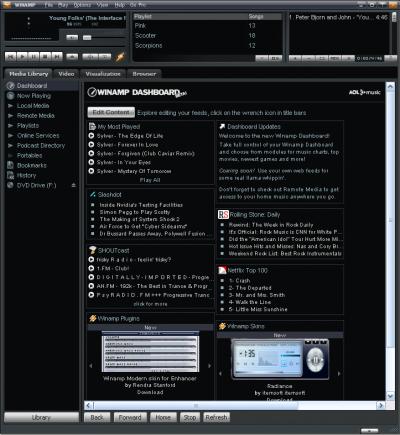Open Portables in the sidebar
This screenshot has height=435, width=400.
click(29, 156)
